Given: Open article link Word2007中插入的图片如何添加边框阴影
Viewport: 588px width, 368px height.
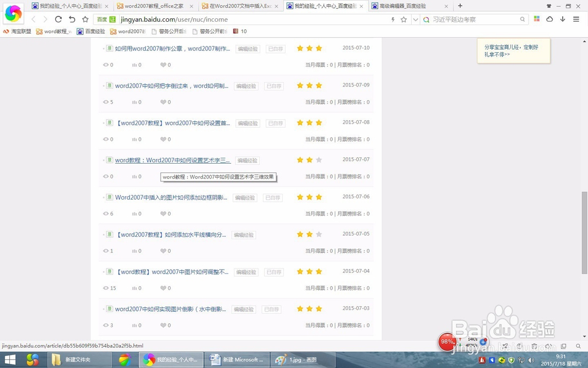Looking at the screenshot, I should pos(171,197).
